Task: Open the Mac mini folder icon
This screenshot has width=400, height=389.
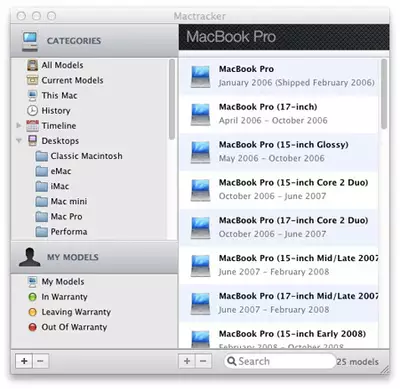Action: [x=42, y=201]
